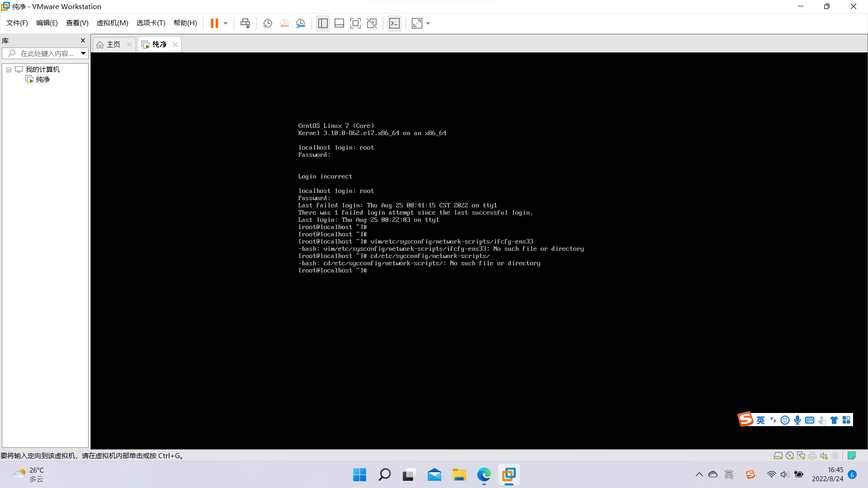Toggle the thumbnail bar view
Image resolution: width=868 pixels, height=488 pixels.
(x=339, y=23)
